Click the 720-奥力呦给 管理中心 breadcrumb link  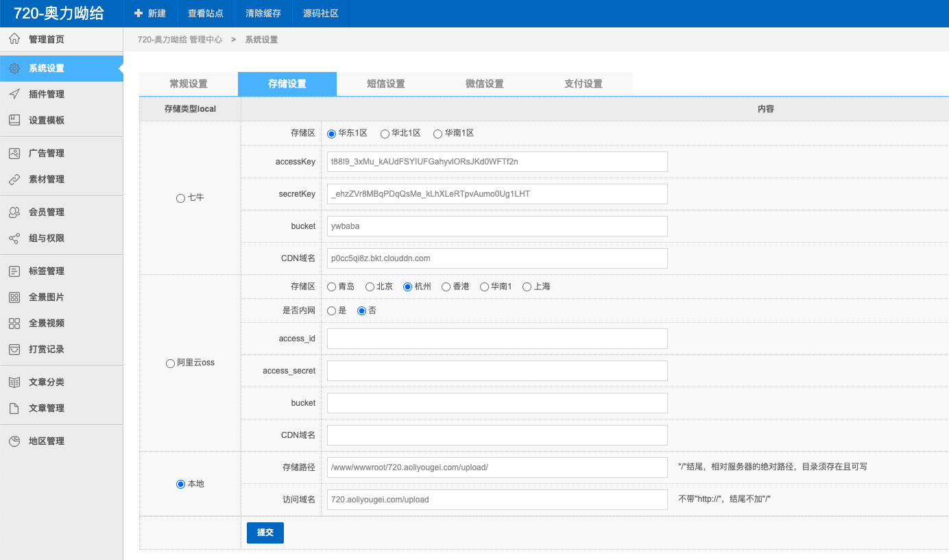180,40
